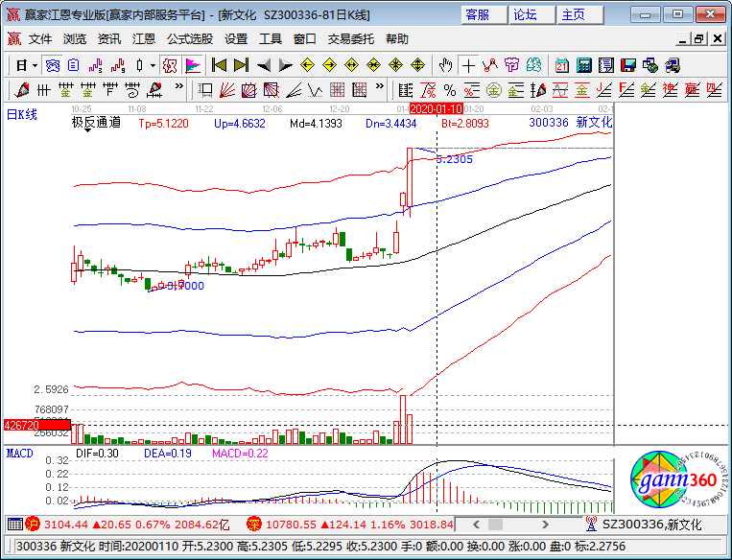
Task: Expand the candlestick style dropdown arrow
Action: (x=153, y=66)
